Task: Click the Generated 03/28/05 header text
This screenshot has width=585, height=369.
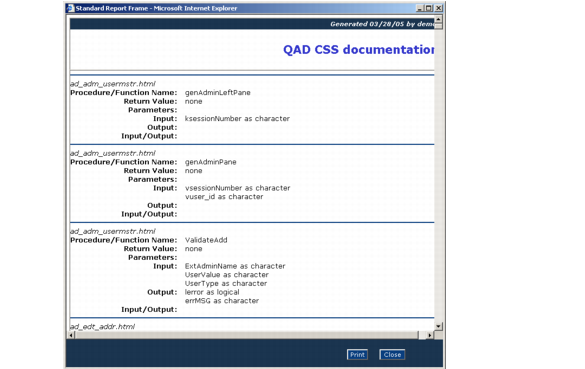Action: 382,24
